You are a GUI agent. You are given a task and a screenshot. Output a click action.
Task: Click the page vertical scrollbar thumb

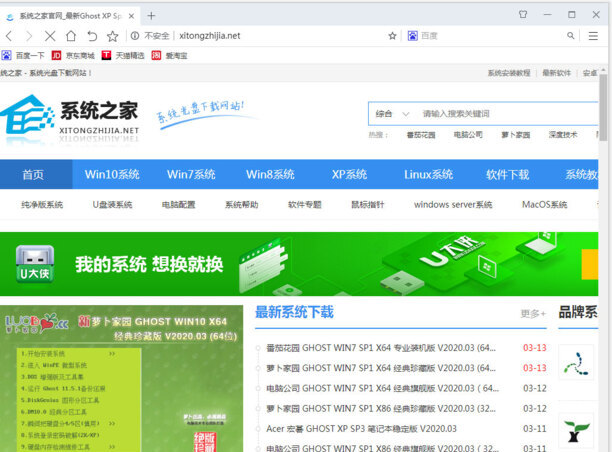(603, 107)
